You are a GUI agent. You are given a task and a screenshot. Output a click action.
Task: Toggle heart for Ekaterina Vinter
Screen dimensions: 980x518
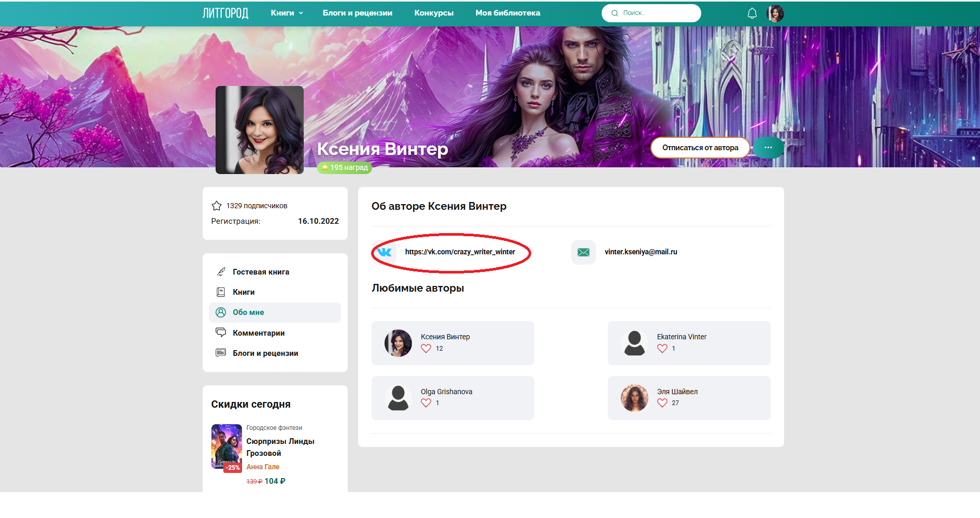tap(662, 349)
